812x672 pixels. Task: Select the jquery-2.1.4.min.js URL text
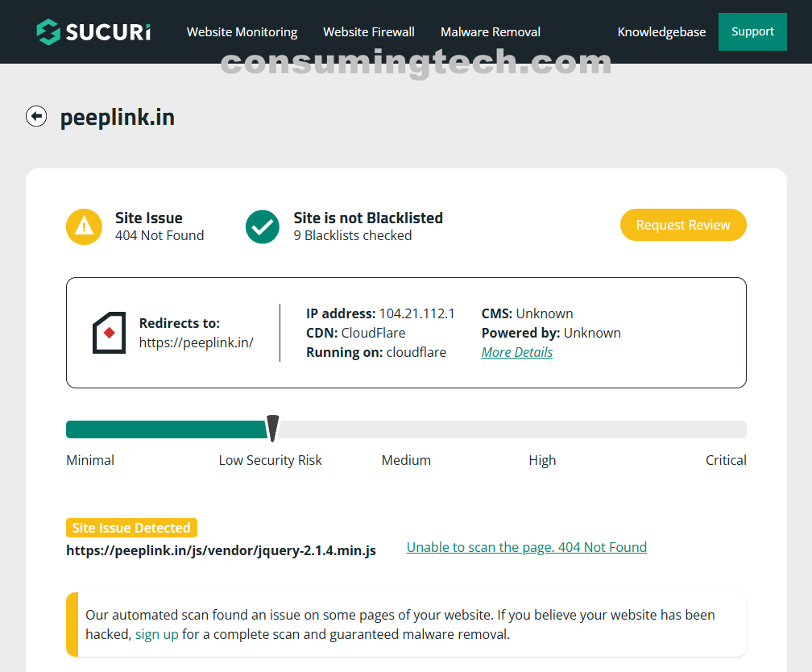coord(221,550)
